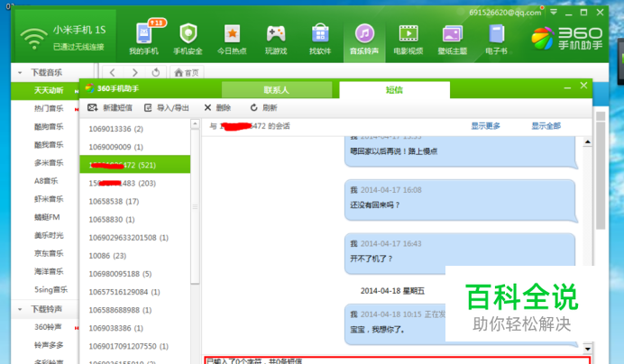Image resolution: width=624 pixels, height=364 pixels.
Task: Select 蜻蜓FM in sidebar
Action: [x=47, y=217]
